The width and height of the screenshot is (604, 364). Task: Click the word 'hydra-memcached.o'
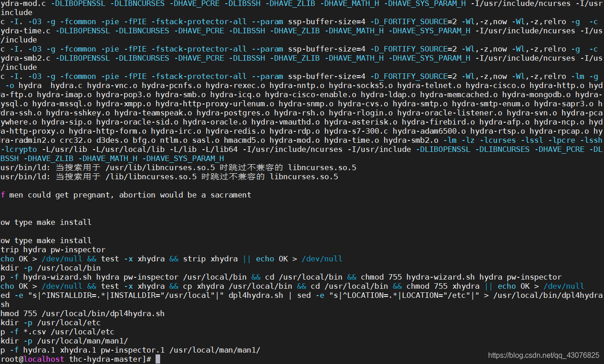pyautogui.click(x=459, y=95)
